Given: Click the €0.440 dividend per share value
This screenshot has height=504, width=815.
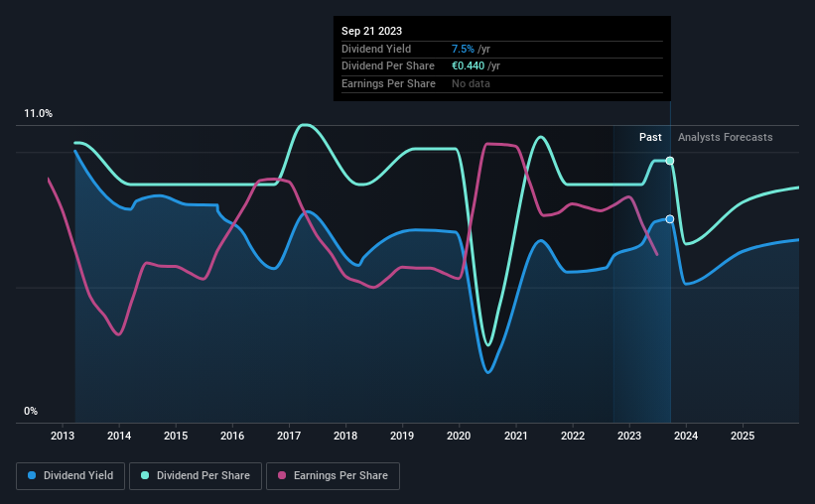Looking at the screenshot, I should click(x=468, y=66).
